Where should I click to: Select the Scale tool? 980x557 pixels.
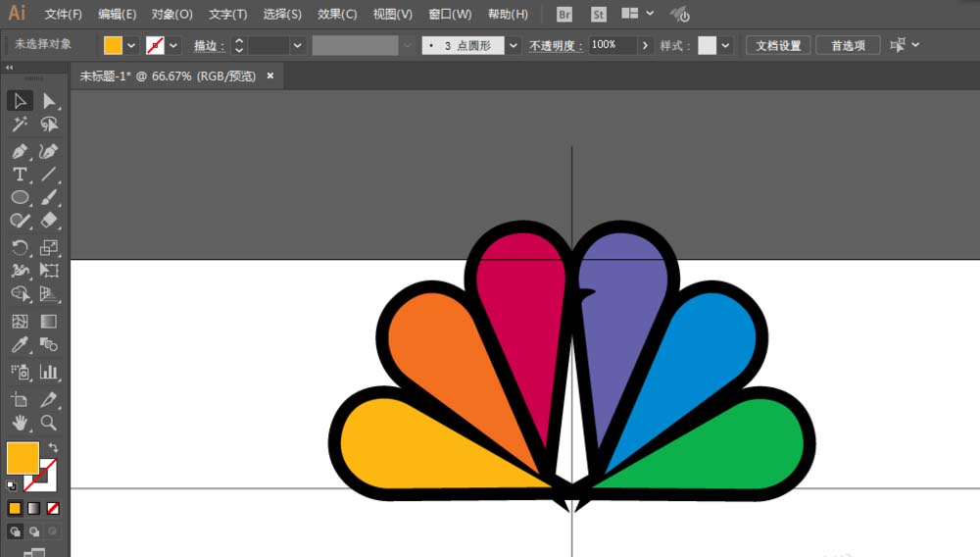click(x=49, y=247)
